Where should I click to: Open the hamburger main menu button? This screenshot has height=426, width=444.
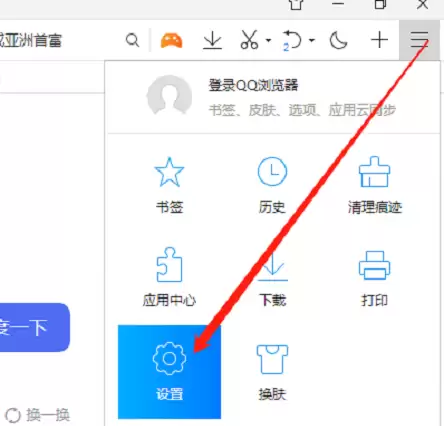point(419,40)
